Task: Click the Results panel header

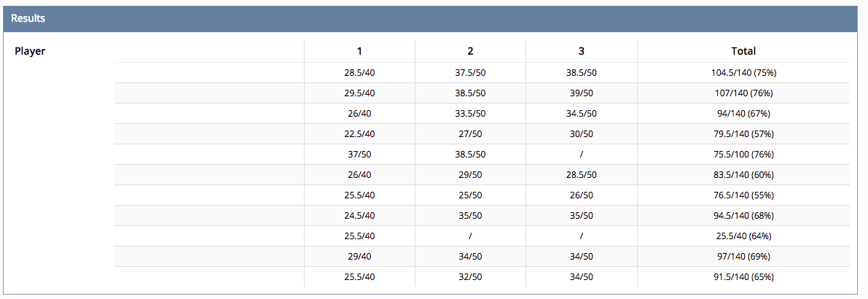Action: (434, 18)
